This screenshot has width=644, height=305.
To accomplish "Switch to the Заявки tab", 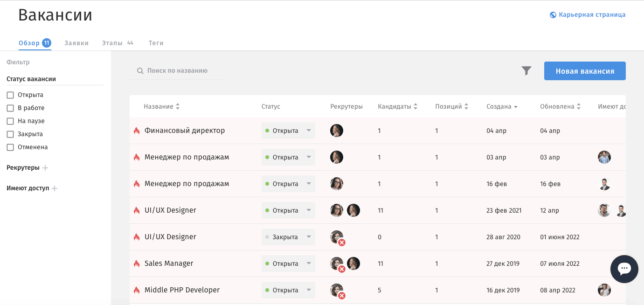I will click(x=76, y=43).
